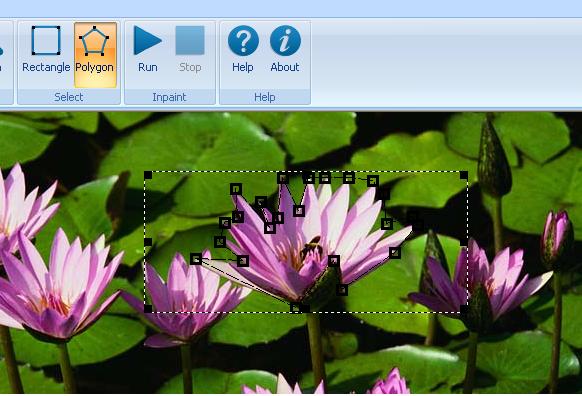
Task: Open the About dialog
Action: [x=285, y=49]
